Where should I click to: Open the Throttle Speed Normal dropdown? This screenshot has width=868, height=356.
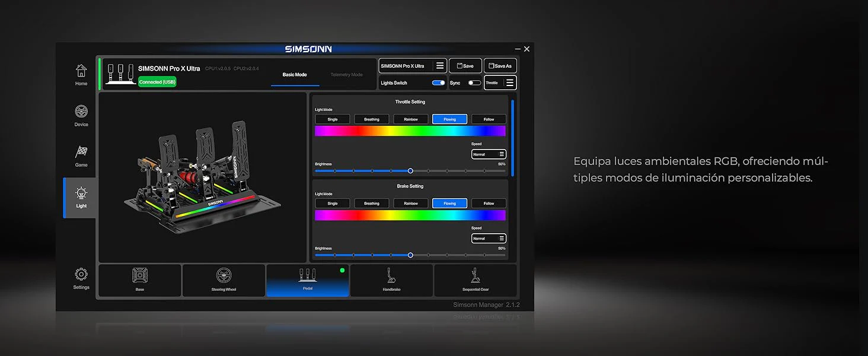tap(489, 154)
